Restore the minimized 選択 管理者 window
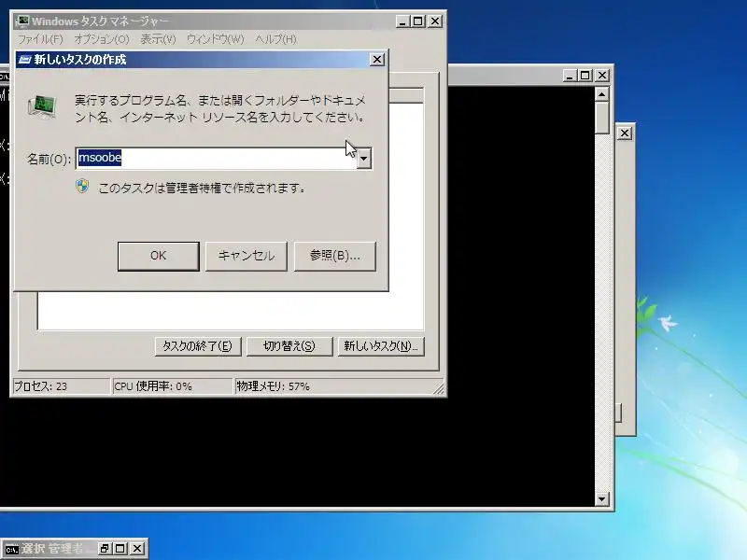The height and width of the screenshot is (560, 747). click(x=104, y=549)
